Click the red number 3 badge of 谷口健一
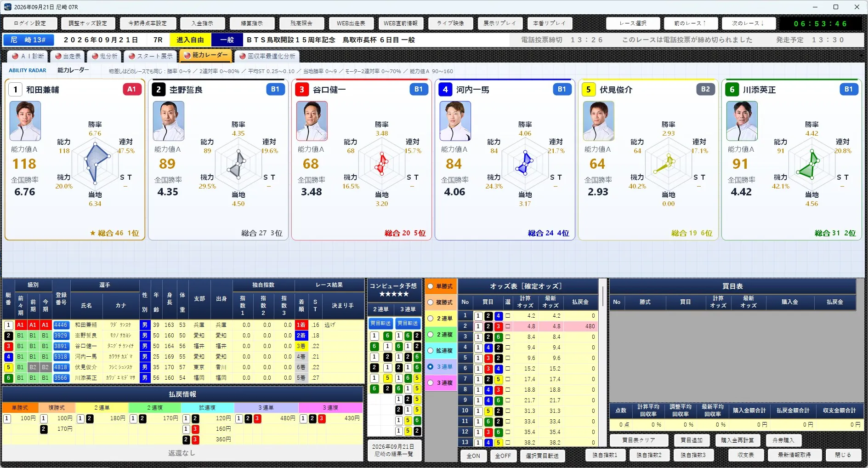Viewport: 868px width, 468px height. tap(302, 89)
